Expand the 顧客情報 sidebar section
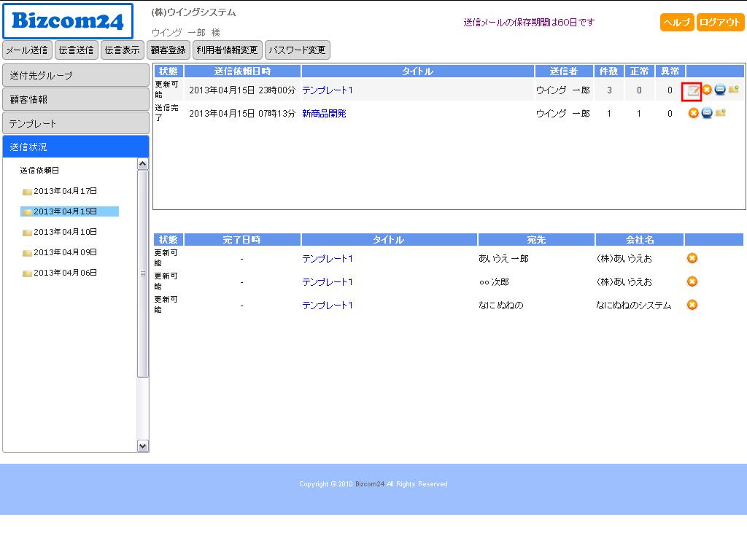The height and width of the screenshot is (560, 747). 76,99
